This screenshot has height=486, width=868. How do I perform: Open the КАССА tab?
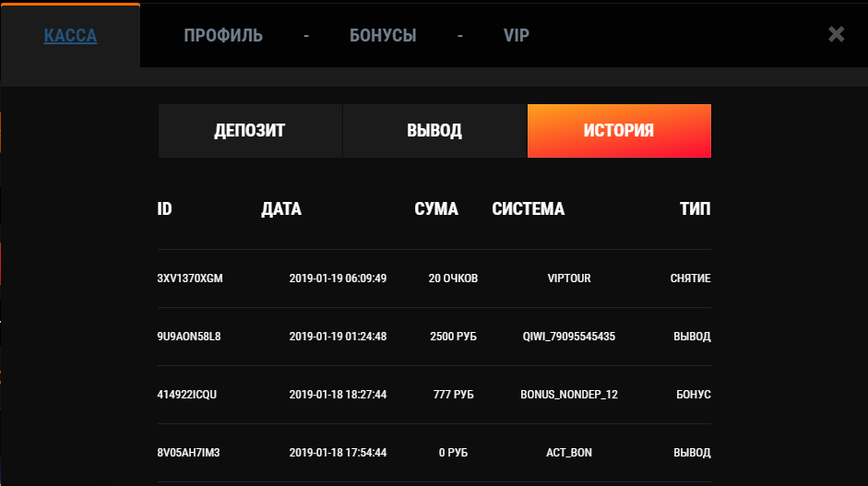coord(70,36)
